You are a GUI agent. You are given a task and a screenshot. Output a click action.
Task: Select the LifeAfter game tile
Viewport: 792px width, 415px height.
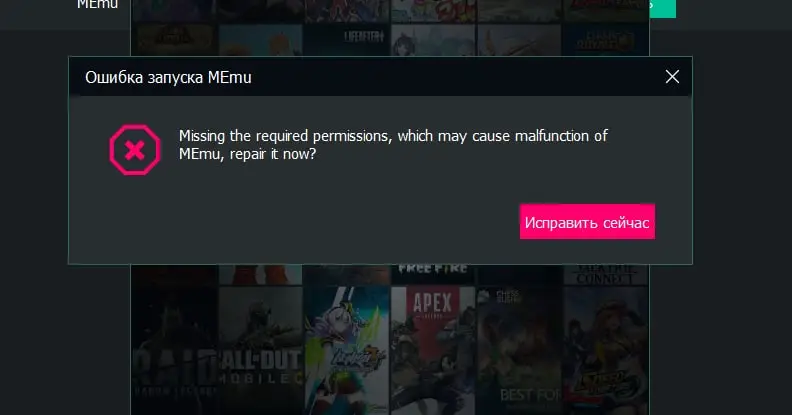[346, 40]
